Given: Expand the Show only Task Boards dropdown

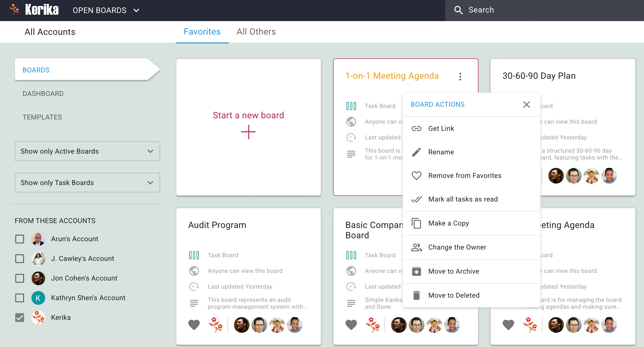Looking at the screenshot, I should pyautogui.click(x=87, y=183).
